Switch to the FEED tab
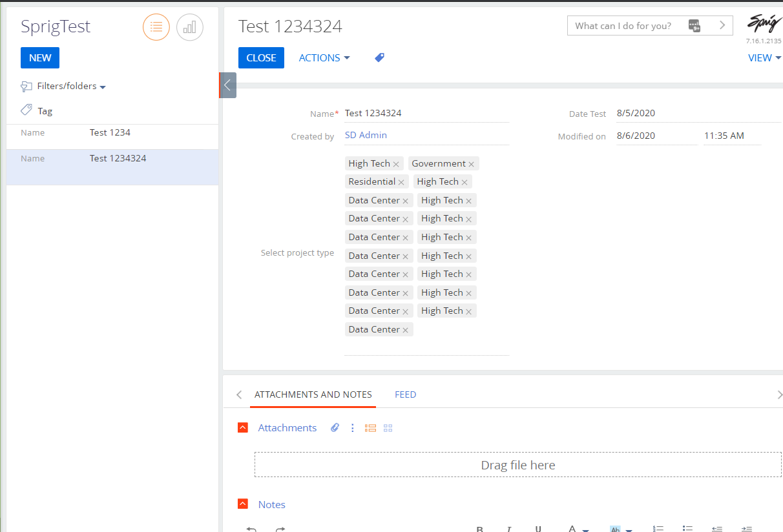 coord(406,394)
